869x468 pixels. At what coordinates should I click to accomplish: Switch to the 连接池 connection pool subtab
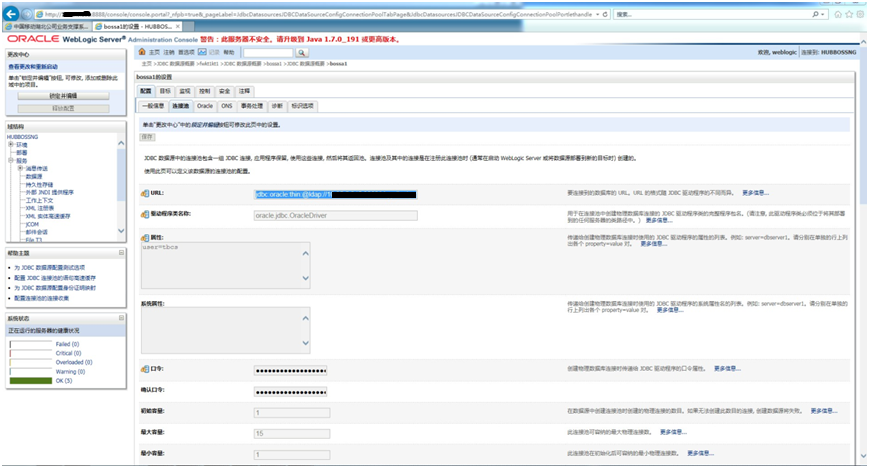[181, 106]
